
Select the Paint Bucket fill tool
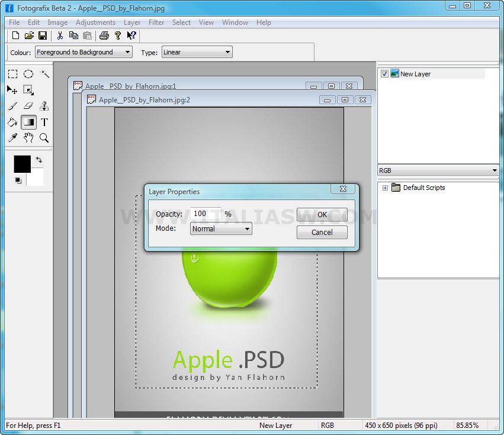[x=12, y=122]
